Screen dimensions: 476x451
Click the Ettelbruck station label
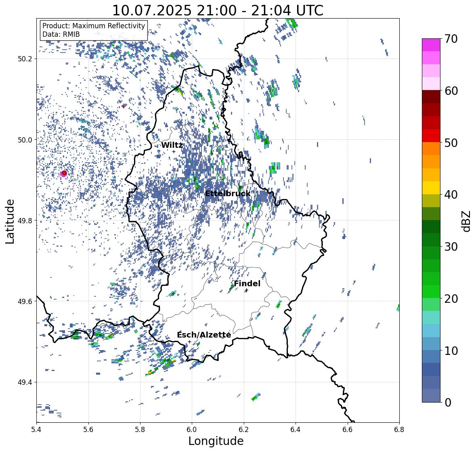point(228,194)
